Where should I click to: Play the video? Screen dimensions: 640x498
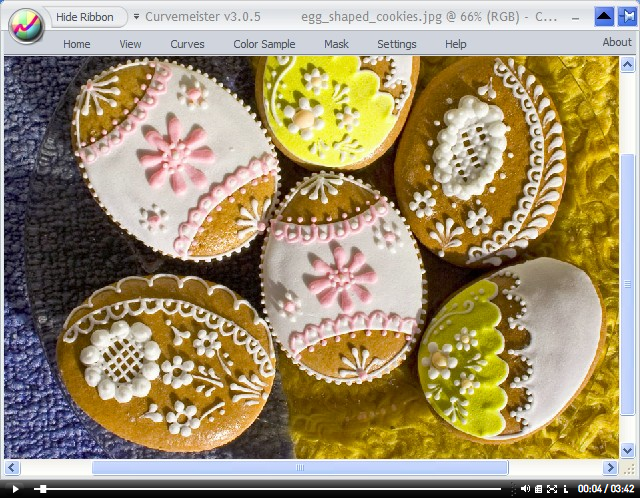pos(15,489)
